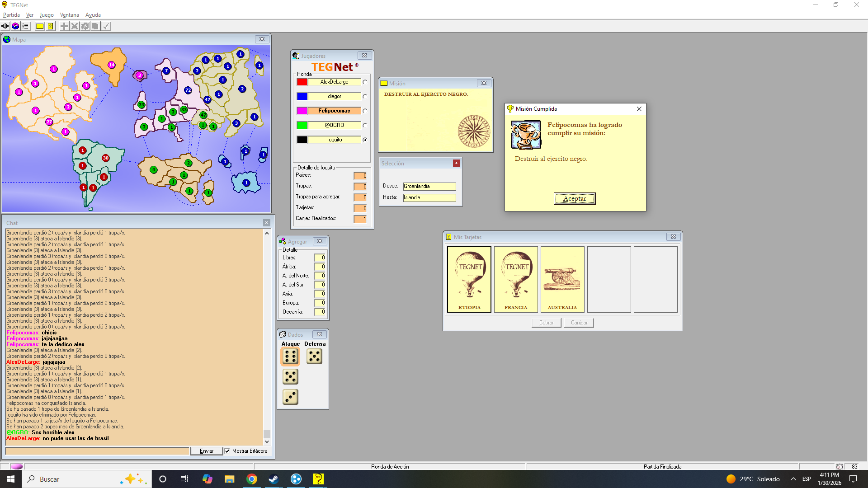Click the plus add troops toolbar icon
868x488 pixels.
(64, 26)
